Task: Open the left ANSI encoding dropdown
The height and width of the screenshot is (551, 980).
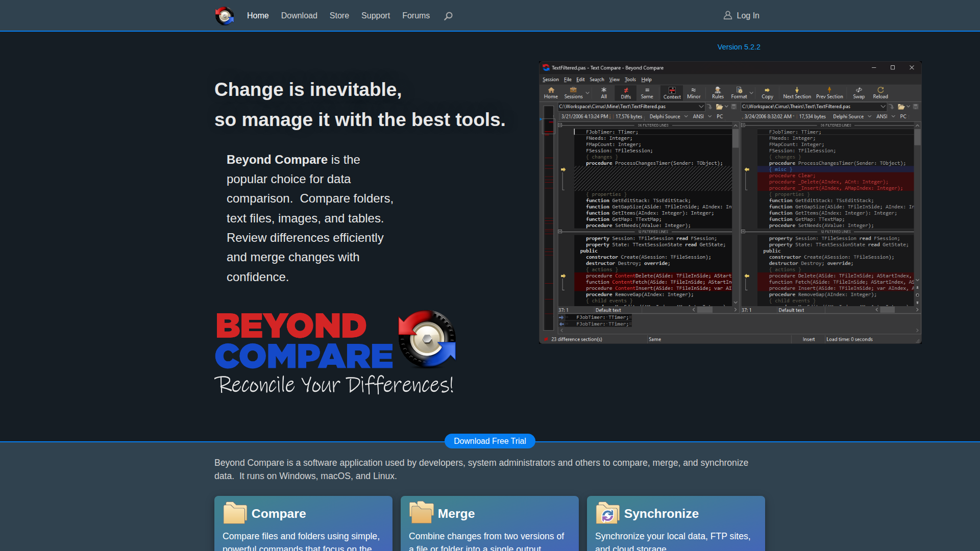Action: click(x=709, y=116)
